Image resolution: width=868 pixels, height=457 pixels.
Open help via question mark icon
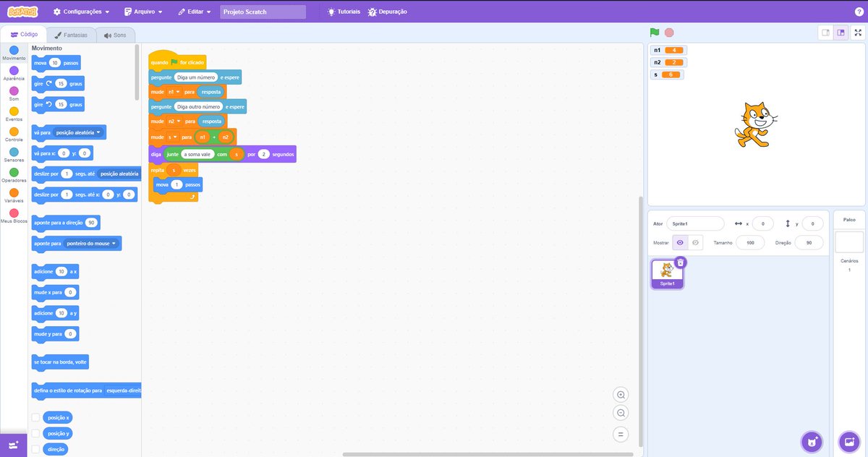pos(859,12)
